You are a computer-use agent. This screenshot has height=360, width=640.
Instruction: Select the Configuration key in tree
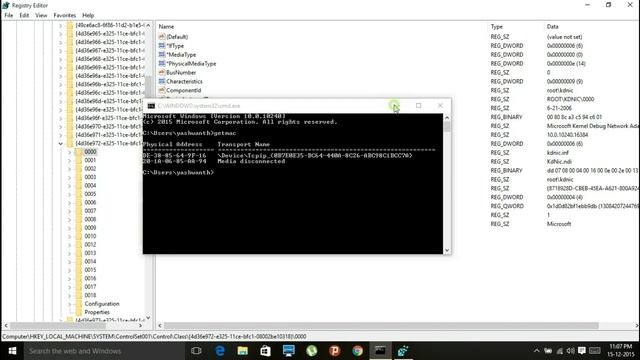102,304
